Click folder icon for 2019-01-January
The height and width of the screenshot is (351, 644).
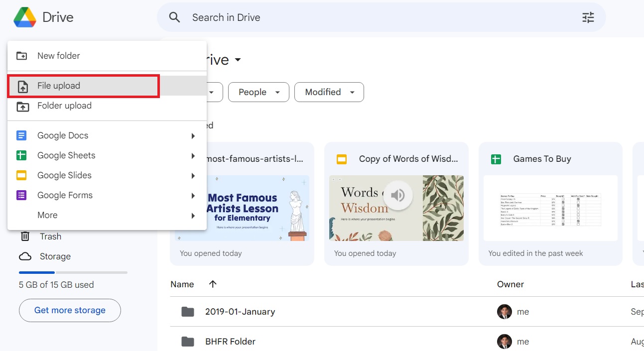(188, 312)
